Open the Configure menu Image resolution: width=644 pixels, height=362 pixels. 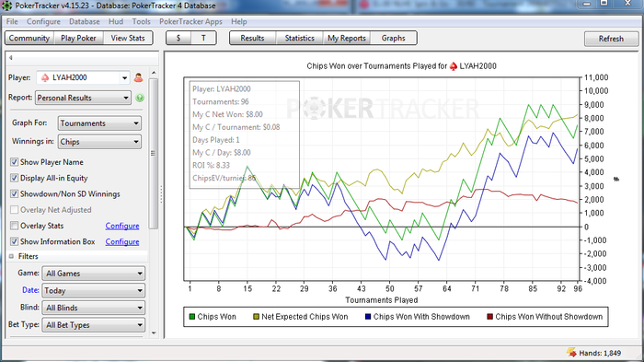pos(43,21)
